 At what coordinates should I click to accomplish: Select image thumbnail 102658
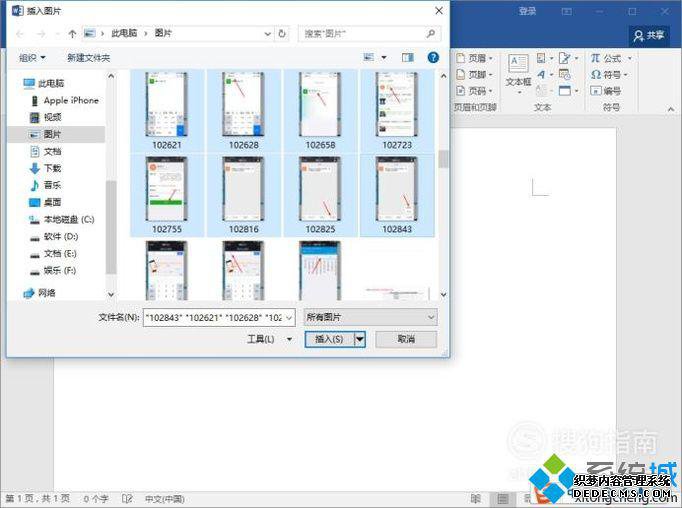320,111
